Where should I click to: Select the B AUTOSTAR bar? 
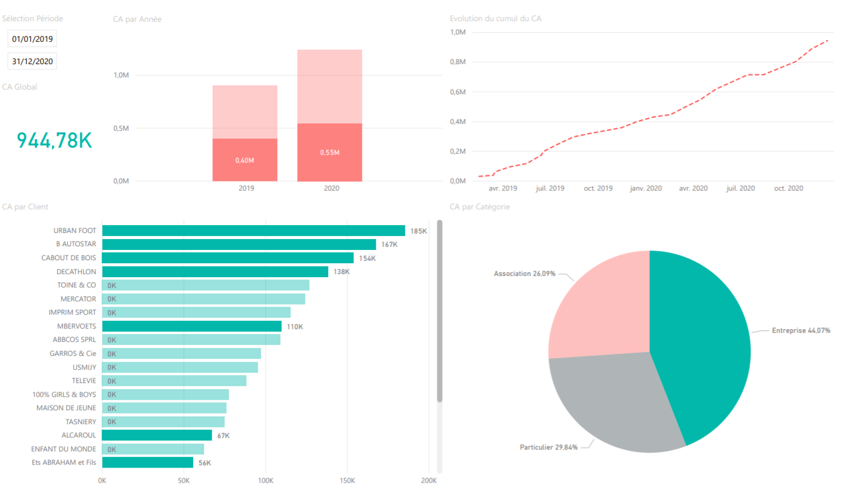(x=238, y=244)
